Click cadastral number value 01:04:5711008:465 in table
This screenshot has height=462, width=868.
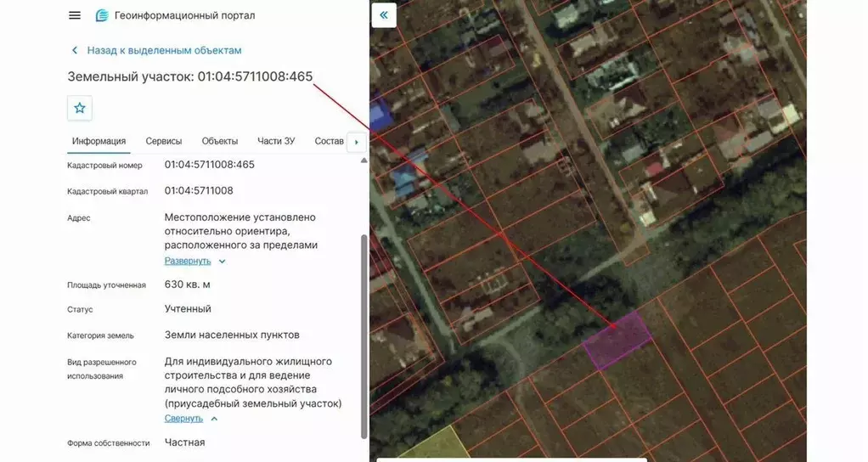coord(209,164)
